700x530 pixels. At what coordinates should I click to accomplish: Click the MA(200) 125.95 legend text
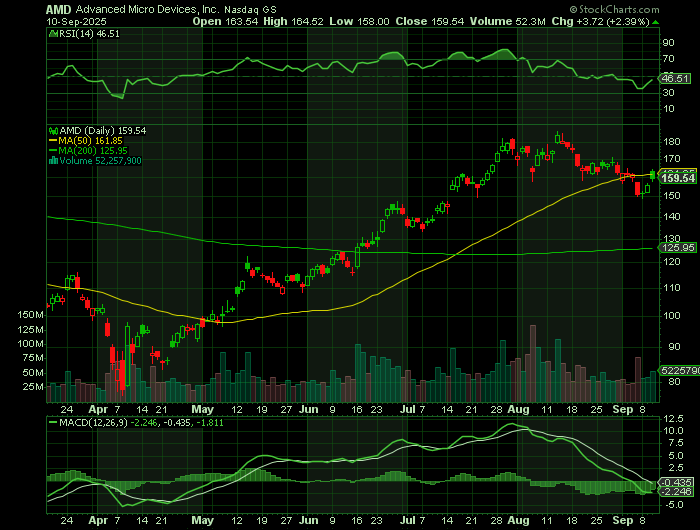93,151
